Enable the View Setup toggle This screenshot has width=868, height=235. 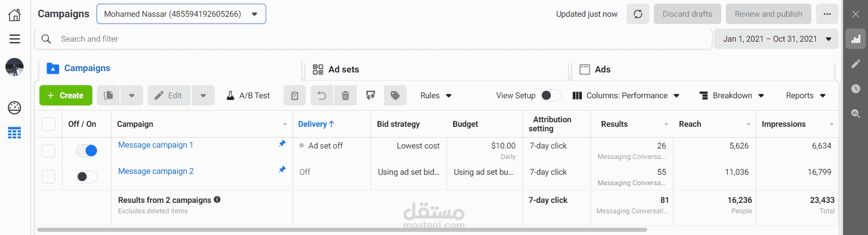pos(551,96)
